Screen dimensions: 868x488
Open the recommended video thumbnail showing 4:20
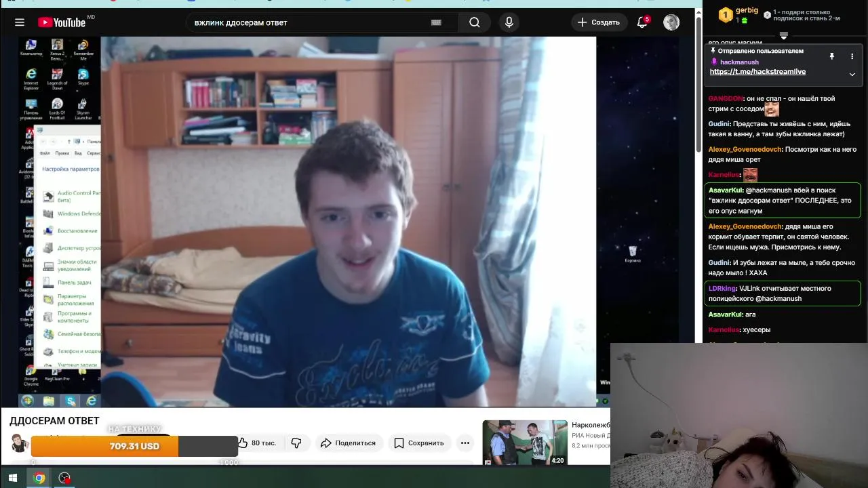525,443
